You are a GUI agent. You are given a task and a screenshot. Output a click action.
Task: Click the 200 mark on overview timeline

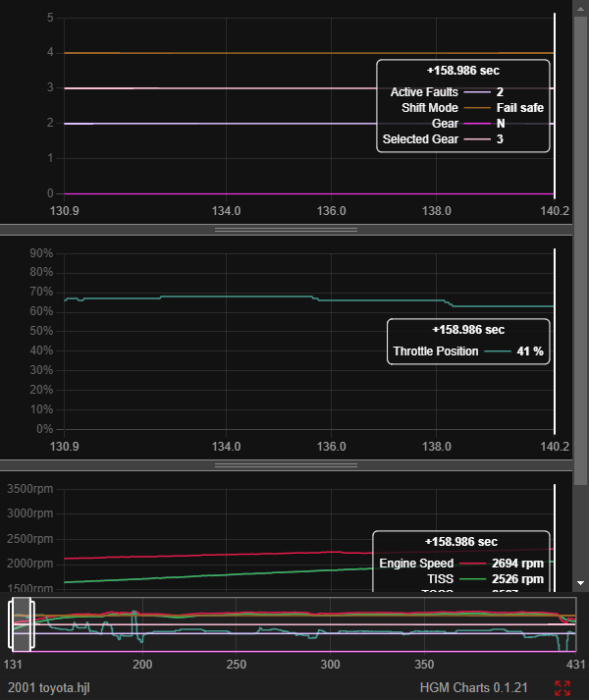click(x=142, y=665)
